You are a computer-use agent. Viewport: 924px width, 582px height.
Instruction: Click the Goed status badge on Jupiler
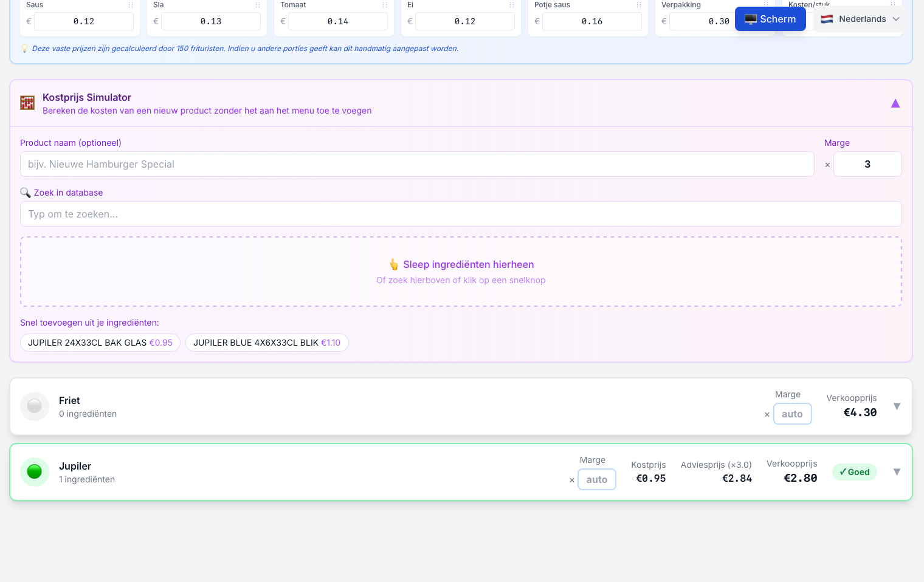855,472
